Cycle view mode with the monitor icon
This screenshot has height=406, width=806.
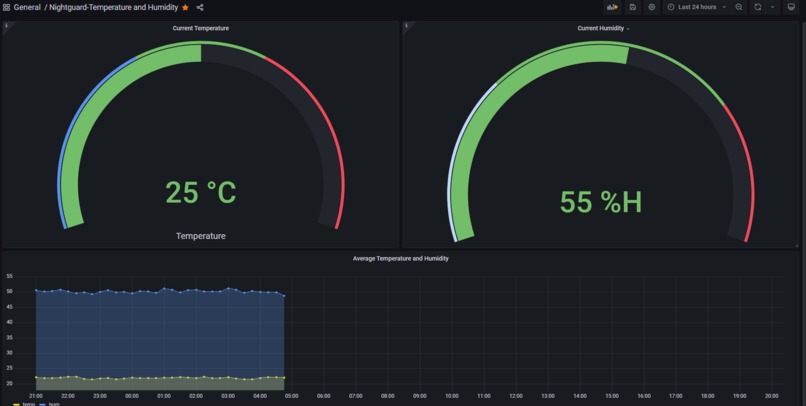pos(791,7)
